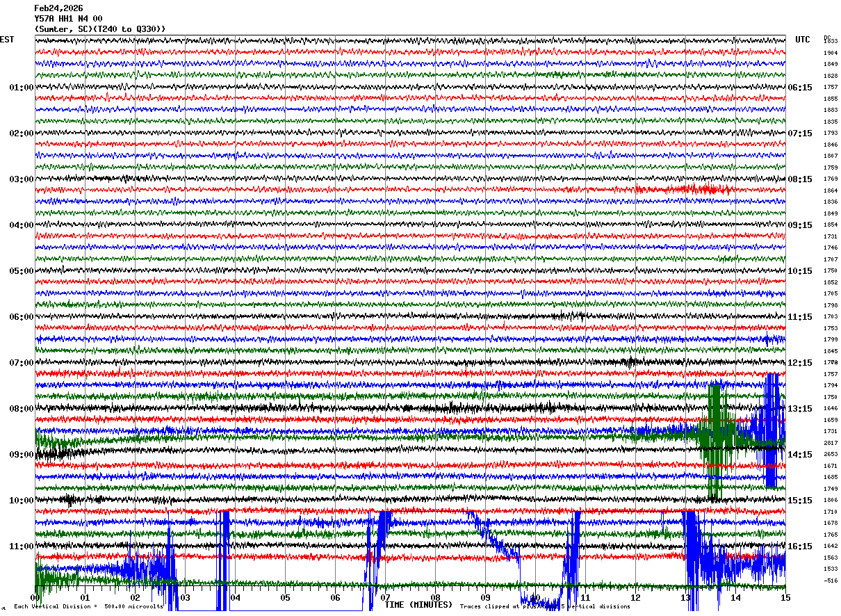The width and height of the screenshot is (841, 616).
Task: Click the DC offset value 1883
Action: coord(831,111)
